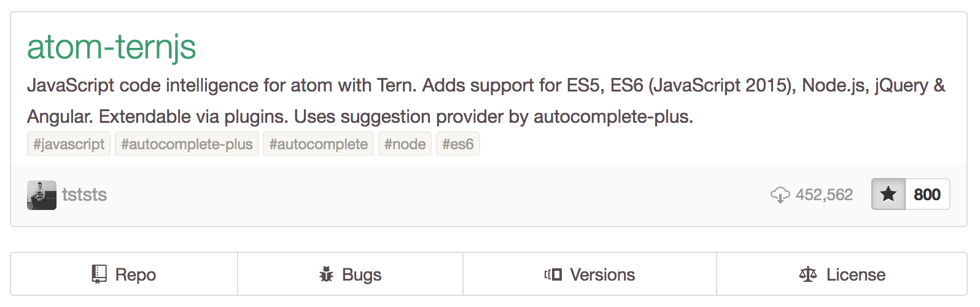Switch to the Versions tab
980x307 pixels.
(602, 274)
